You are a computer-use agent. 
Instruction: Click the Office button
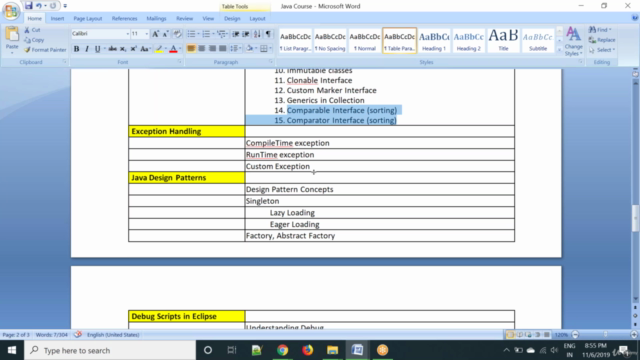click(11, 11)
